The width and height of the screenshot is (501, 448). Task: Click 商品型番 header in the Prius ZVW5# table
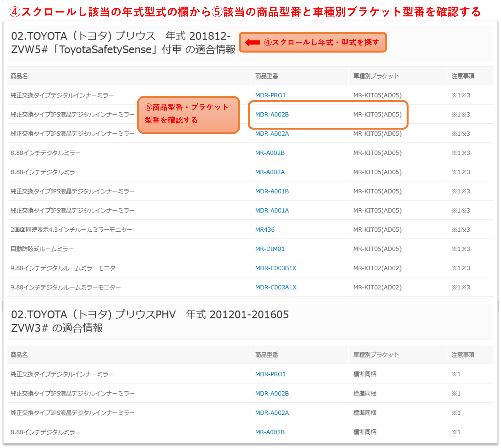tap(266, 76)
